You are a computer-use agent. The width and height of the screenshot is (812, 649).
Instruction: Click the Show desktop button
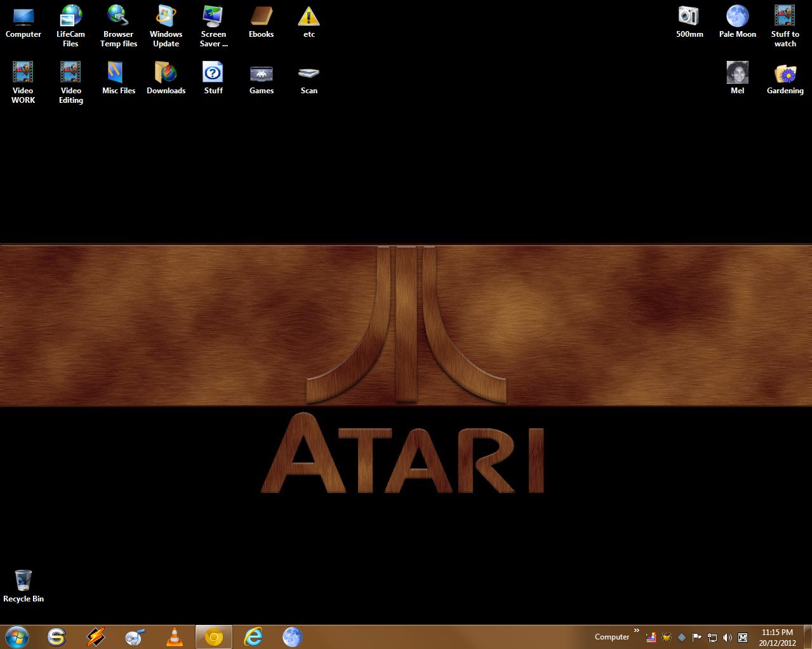[x=807, y=637]
